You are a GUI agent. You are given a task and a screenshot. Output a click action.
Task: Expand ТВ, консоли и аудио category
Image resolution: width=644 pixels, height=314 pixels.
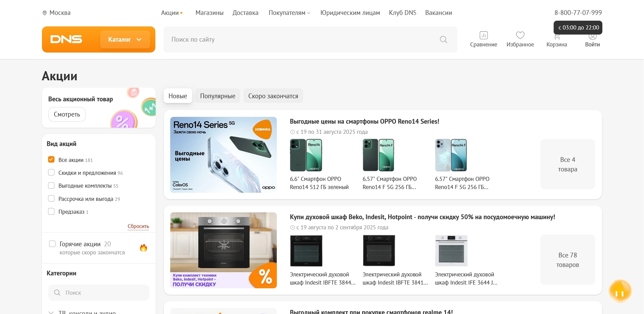[51, 312]
